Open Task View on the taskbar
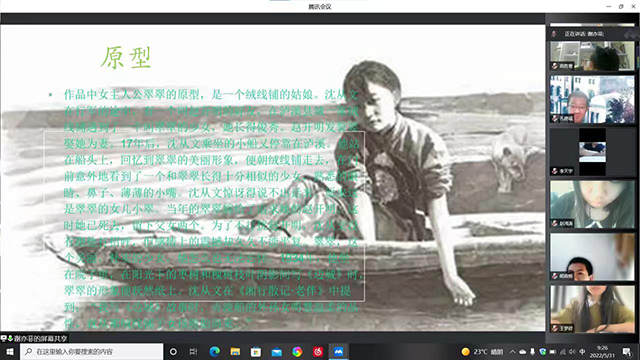Screen dimensions: 640x360 [193, 351]
